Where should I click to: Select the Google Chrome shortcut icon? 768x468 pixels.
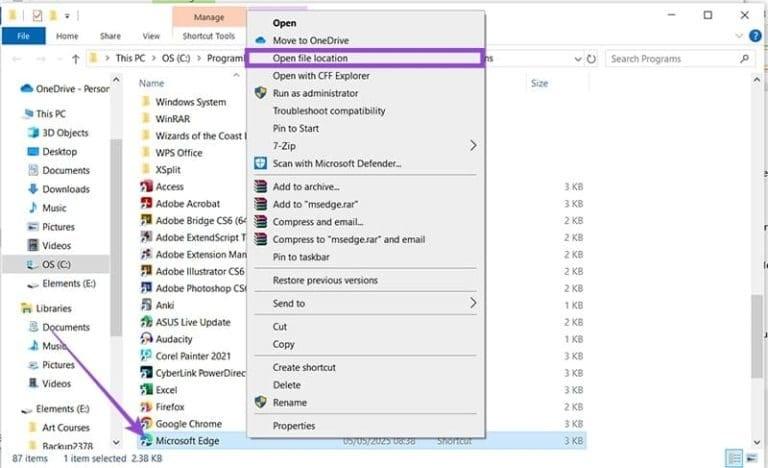point(147,424)
